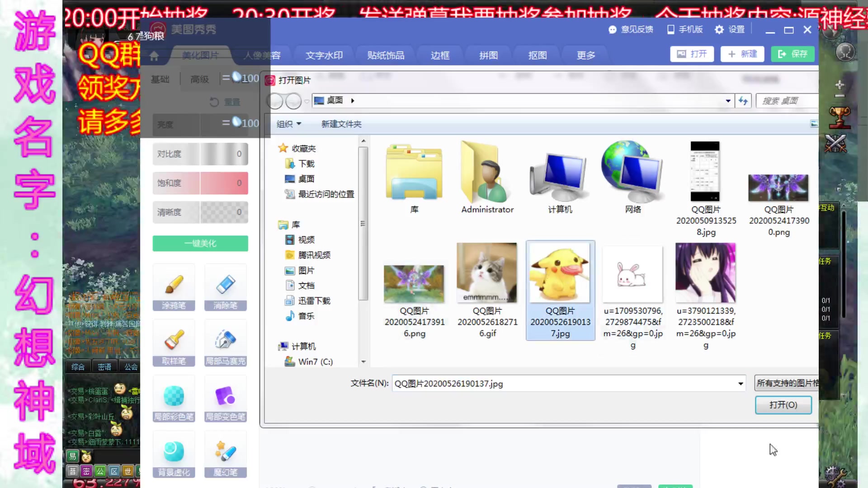This screenshot has width=868, height=488.
Task: Adjust the 对比度 contrast slider
Action: 200,154
